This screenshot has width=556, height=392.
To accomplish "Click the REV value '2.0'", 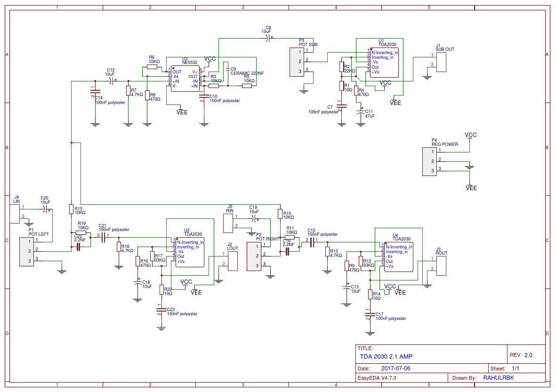I will coord(528,355).
